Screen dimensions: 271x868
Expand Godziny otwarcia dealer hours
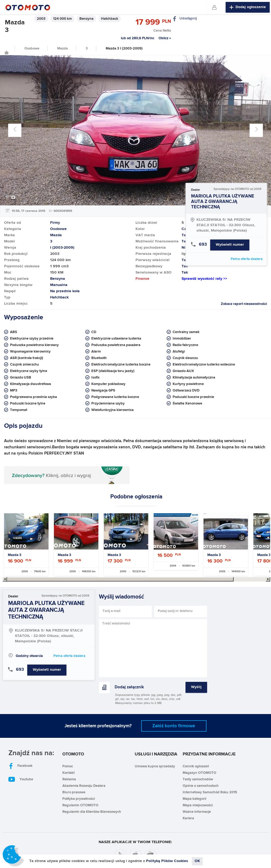coord(26,656)
